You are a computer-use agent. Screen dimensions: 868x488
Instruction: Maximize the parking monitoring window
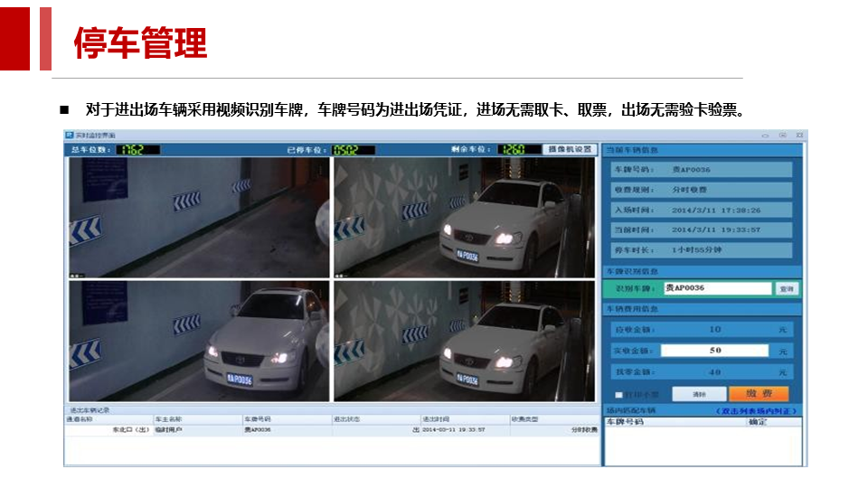point(782,135)
